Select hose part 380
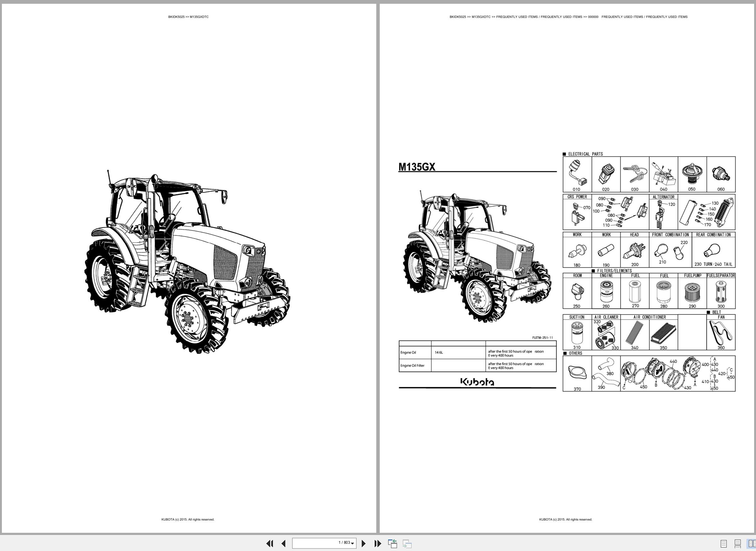 coord(606,364)
